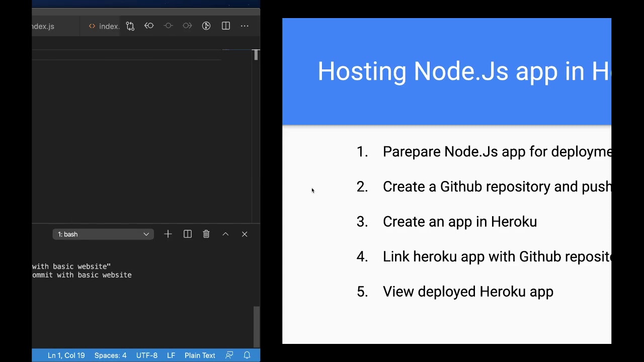
Task: Open the source control changes icon in editor toolbar
Action: click(130, 26)
